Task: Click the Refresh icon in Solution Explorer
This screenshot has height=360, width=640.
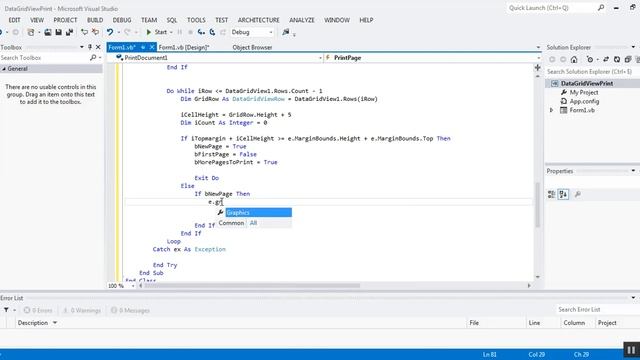Action: [617, 60]
